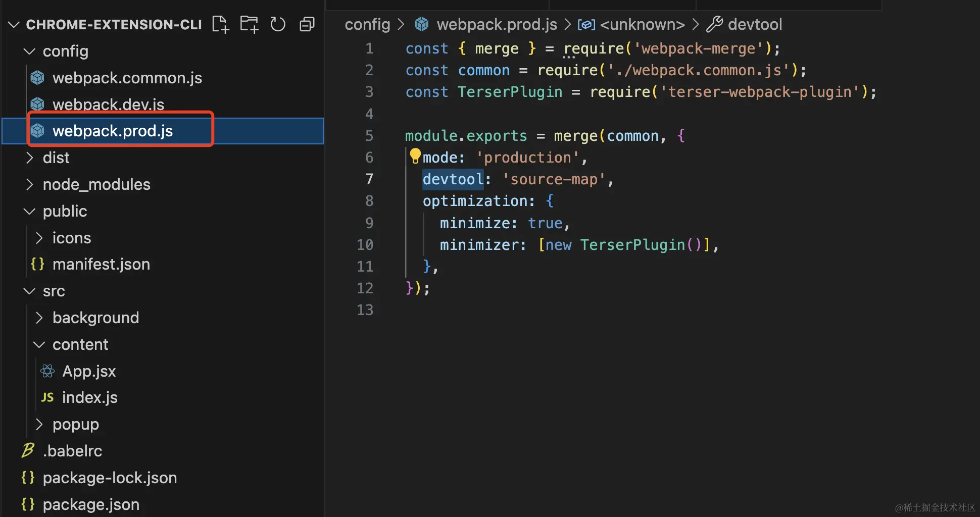The width and height of the screenshot is (980, 517).
Task: Collapse all folders in explorer
Action: coord(307,24)
